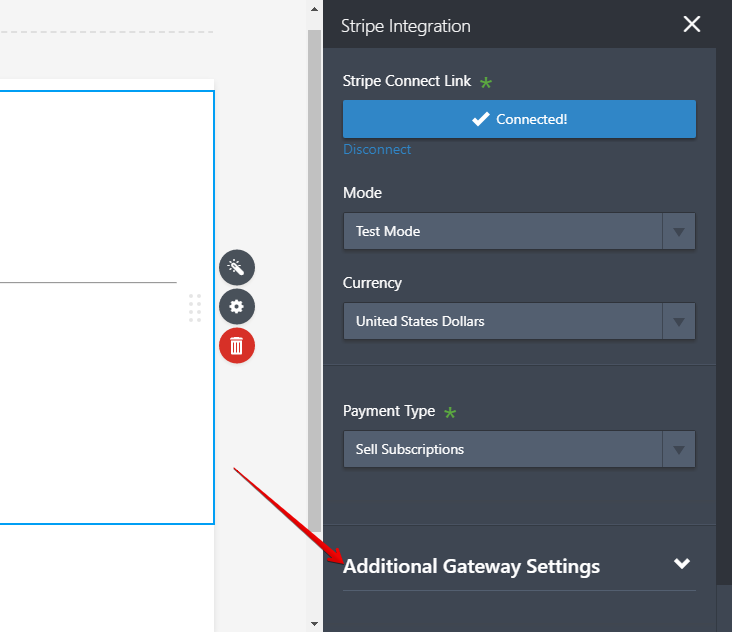Viewport: 732px width, 632px height.
Task: Click the scrollbar up arrow
Action: [x=315, y=9]
